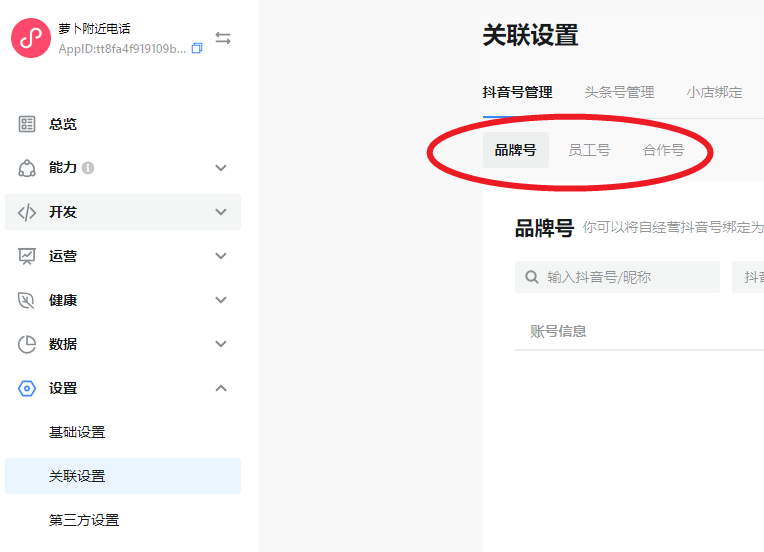Click the 健康 shield icon

[26, 300]
